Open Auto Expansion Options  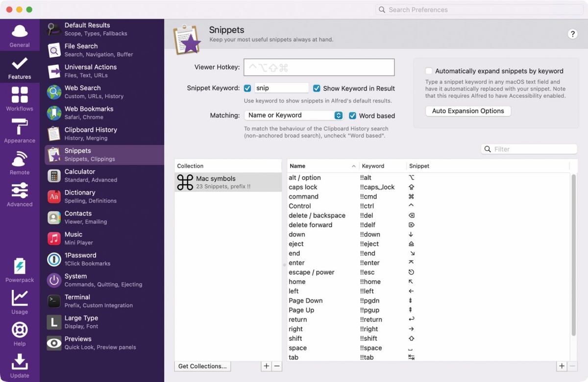point(468,111)
